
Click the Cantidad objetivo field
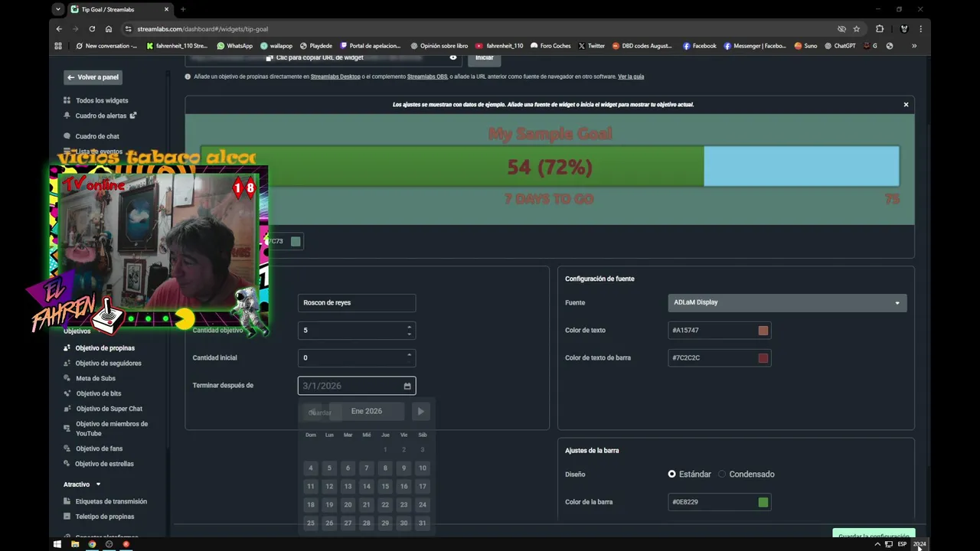(357, 331)
